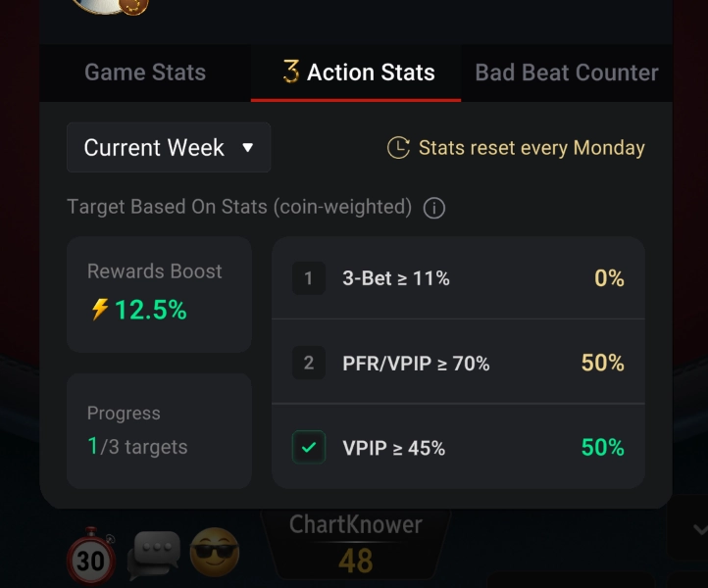
Task: Tap the sunglasses emoji icon
Action: coord(215,552)
